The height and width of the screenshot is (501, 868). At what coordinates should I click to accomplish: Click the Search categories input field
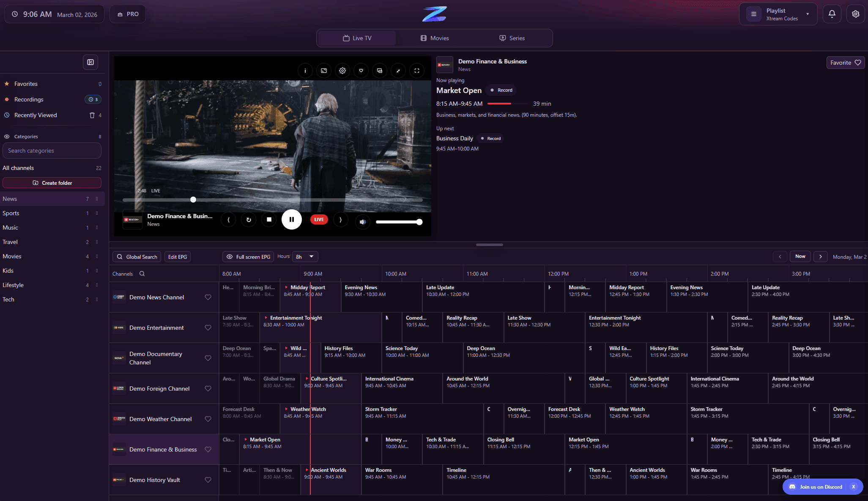(x=52, y=151)
